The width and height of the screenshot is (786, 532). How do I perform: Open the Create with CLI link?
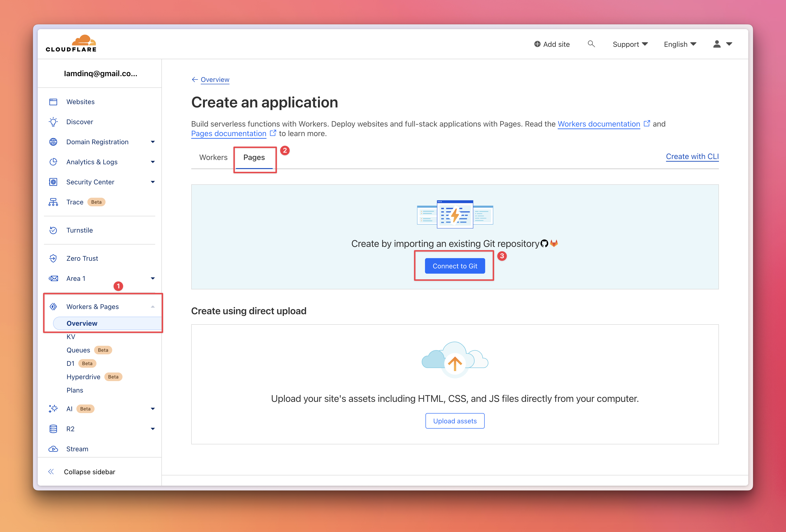click(692, 156)
